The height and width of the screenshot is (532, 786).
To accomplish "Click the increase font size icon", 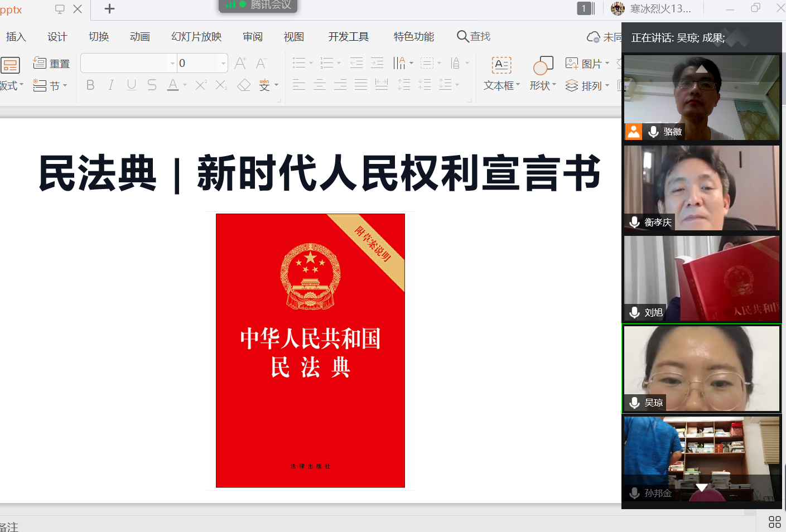I will point(240,63).
